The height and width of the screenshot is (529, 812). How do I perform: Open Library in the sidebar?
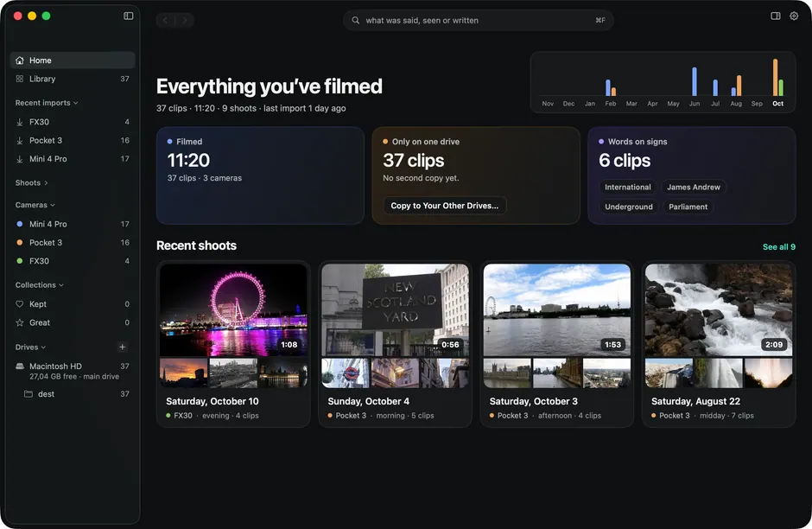(73, 79)
